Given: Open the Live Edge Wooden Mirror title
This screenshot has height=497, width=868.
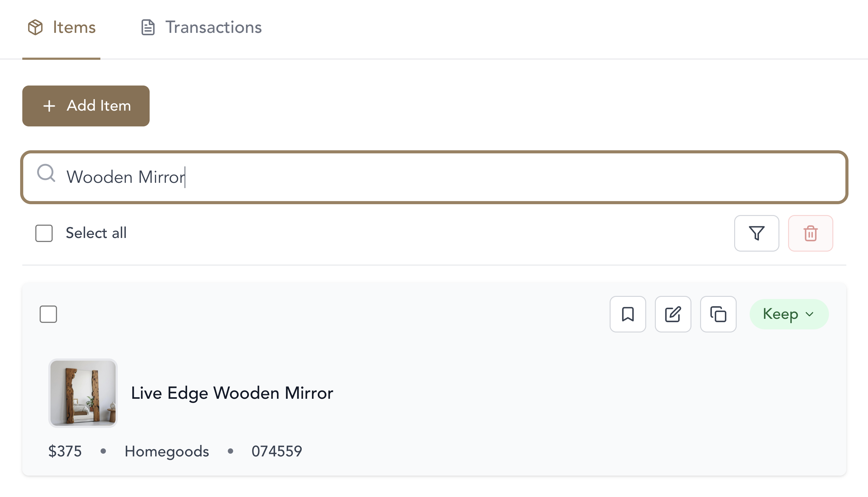Looking at the screenshot, I should (x=232, y=393).
